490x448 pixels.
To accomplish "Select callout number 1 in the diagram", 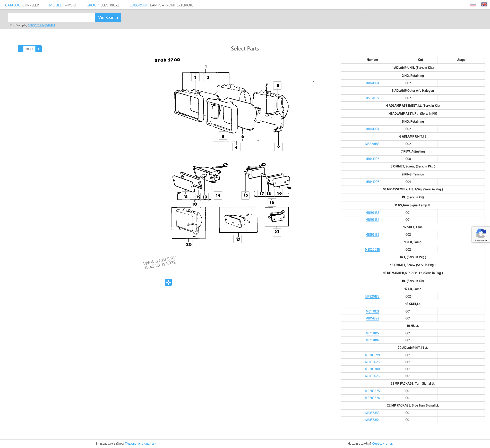I will (206, 66).
